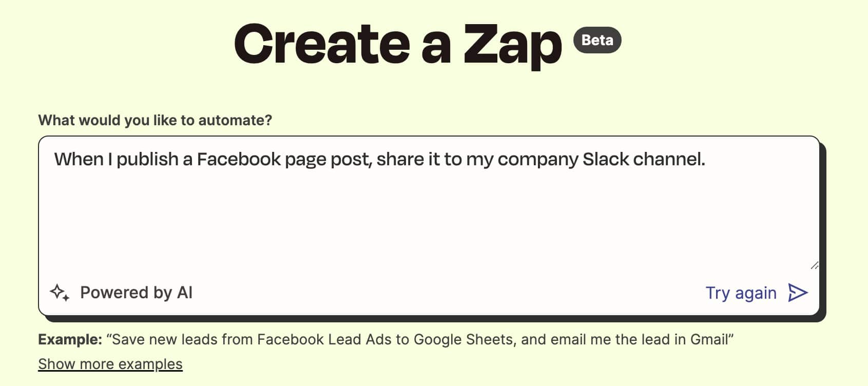868x386 pixels.
Task: Click the AI sparkle icon
Action: (x=60, y=293)
